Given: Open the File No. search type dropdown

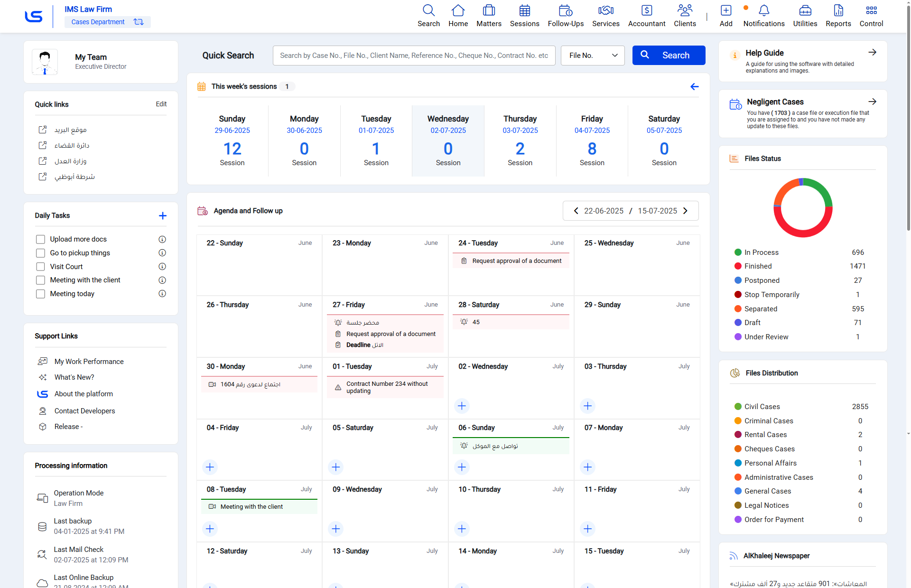Looking at the screenshot, I should tap(592, 56).
